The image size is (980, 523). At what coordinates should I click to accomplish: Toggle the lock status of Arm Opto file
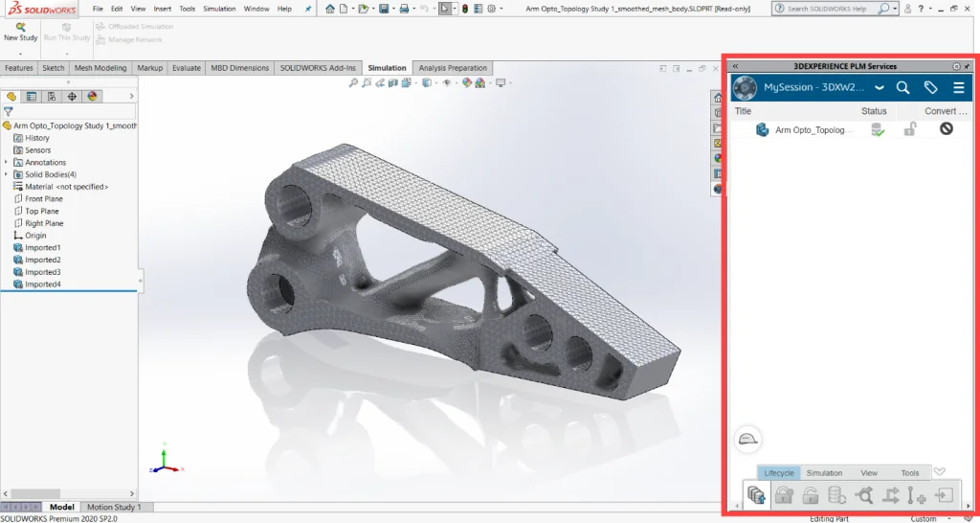coord(910,129)
